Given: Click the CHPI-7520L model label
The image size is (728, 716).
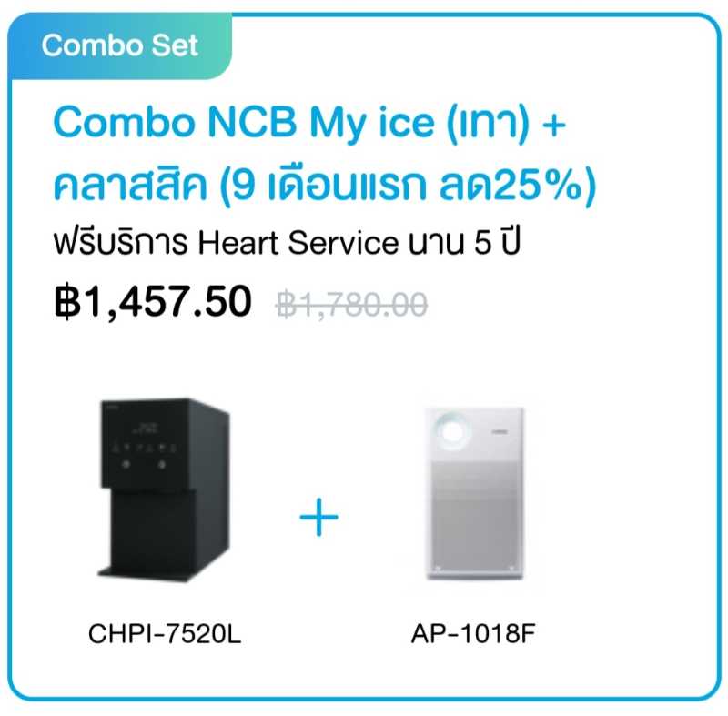Looking at the screenshot, I should pos(165,633).
